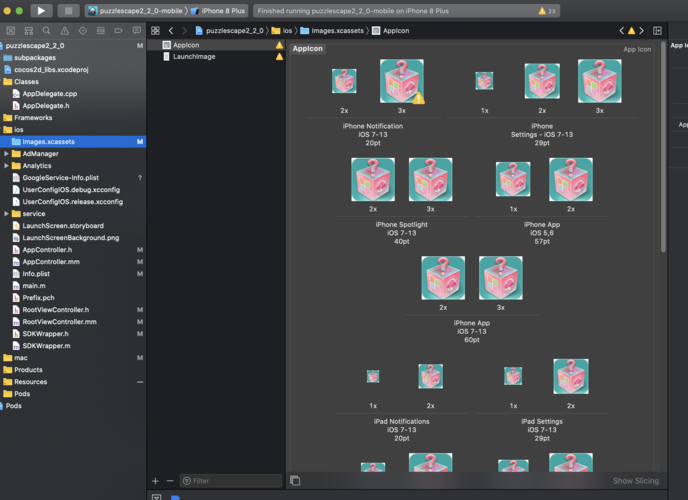The height and width of the screenshot is (500, 688).
Task: Click the related items grid icon
Action: pos(155,30)
